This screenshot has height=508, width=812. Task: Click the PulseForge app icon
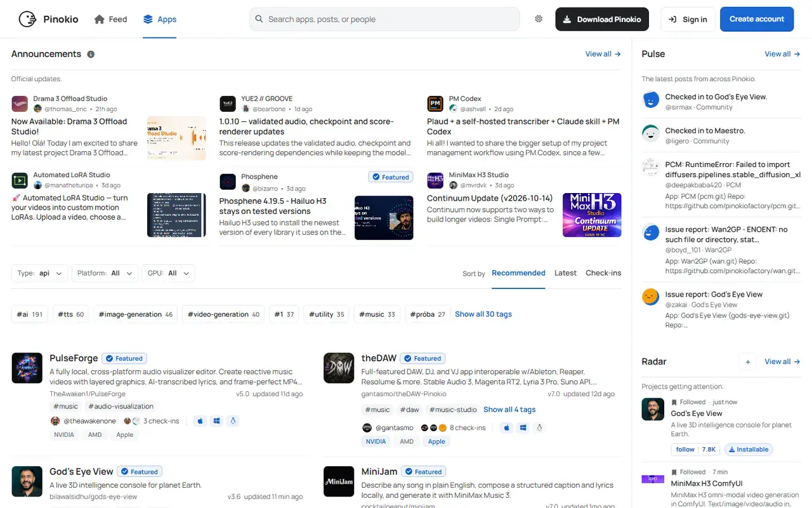[x=27, y=368]
